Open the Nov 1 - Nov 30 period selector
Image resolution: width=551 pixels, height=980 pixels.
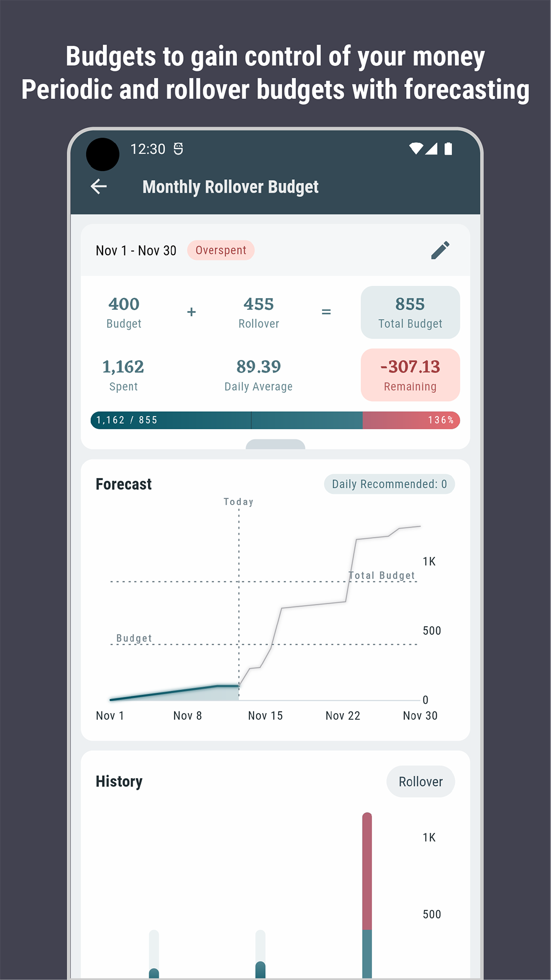(x=136, y=251)
